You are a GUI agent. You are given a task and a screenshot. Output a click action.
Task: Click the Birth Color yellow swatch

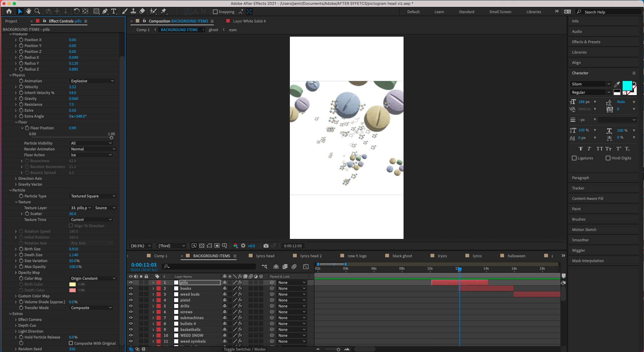[72, 284]
